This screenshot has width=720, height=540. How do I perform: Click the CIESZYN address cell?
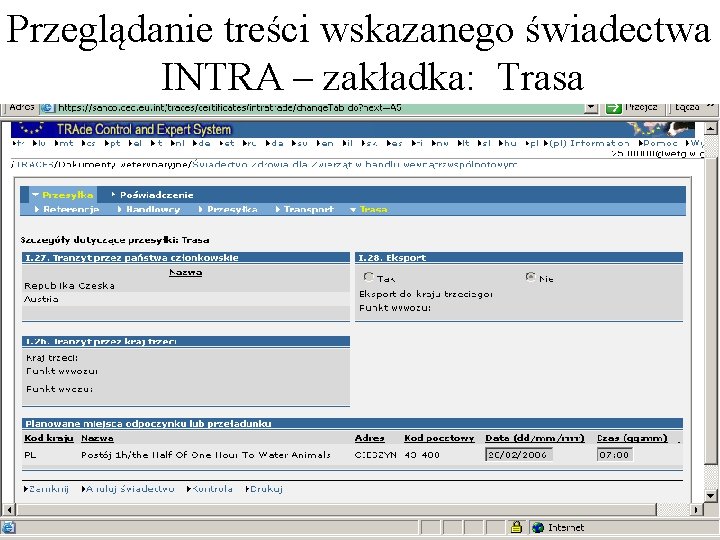[x=375, y=455]
